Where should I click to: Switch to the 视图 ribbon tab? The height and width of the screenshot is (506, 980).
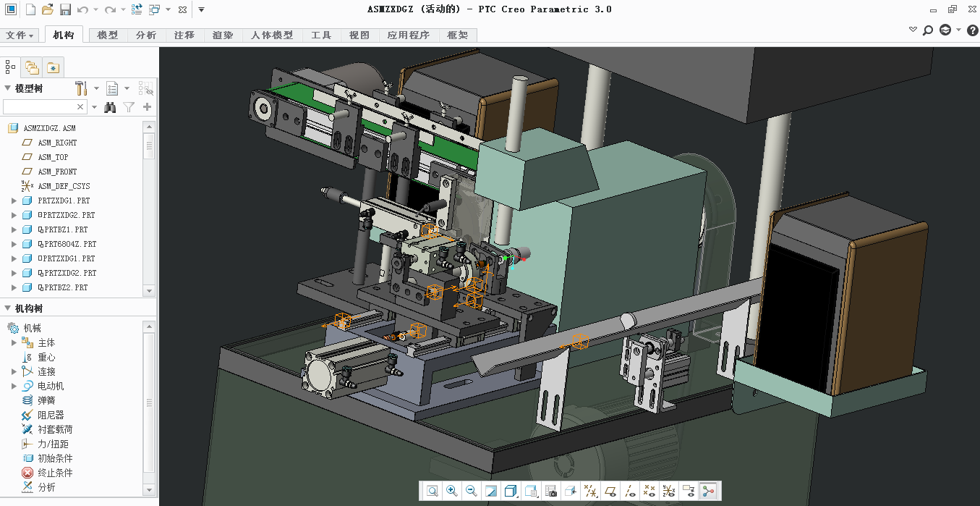click(359, 35)
